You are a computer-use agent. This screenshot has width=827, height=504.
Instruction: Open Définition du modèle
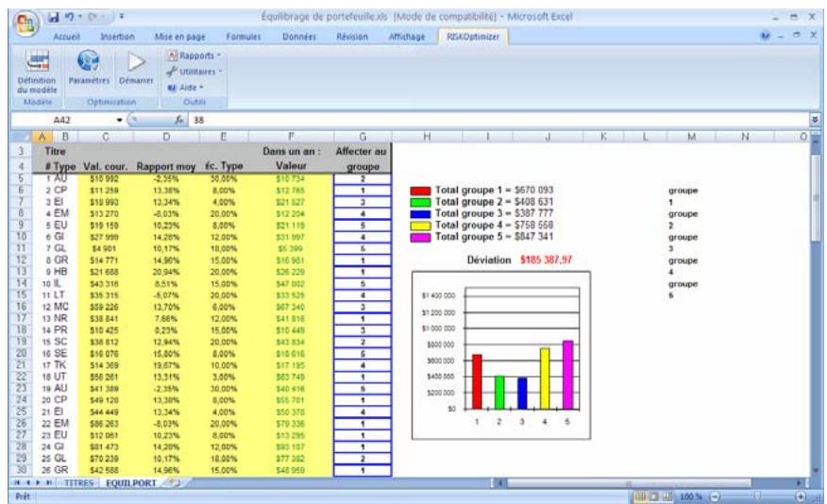pyautogui.click(x=37, y=73)
